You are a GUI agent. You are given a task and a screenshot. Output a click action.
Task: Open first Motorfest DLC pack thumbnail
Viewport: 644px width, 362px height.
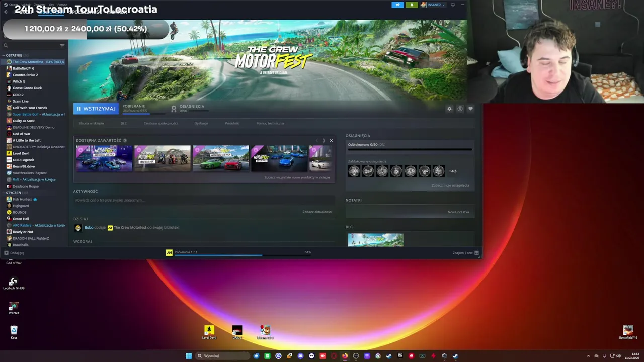(104, 158)
